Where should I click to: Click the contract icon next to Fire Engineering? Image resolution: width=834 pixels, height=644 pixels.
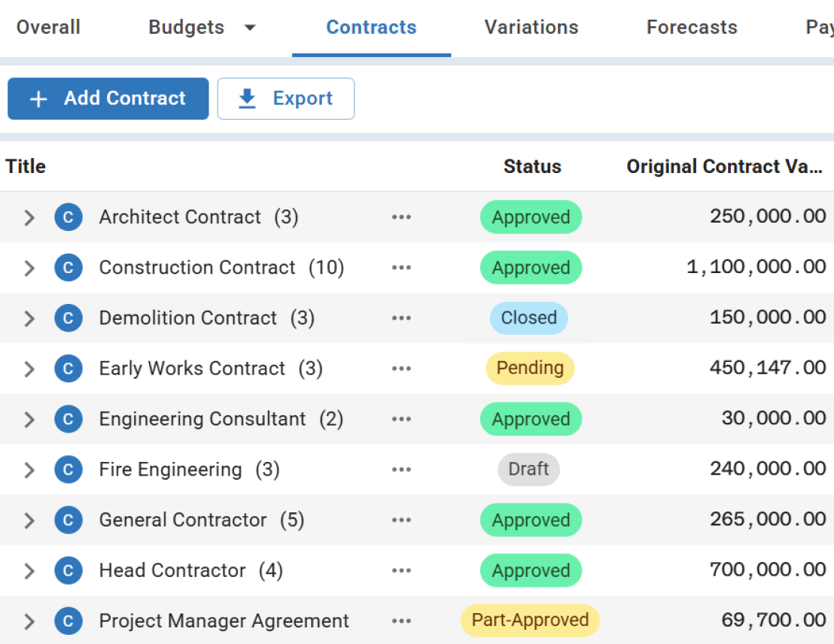click(x=68, y=469)
